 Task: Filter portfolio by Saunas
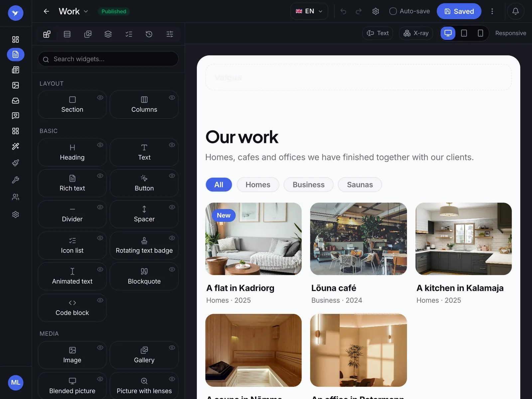(x=360, y=185)
